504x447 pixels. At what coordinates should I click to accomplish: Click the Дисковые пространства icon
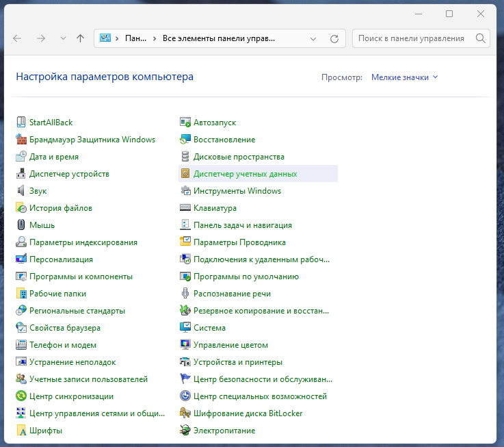click(185, 156)
